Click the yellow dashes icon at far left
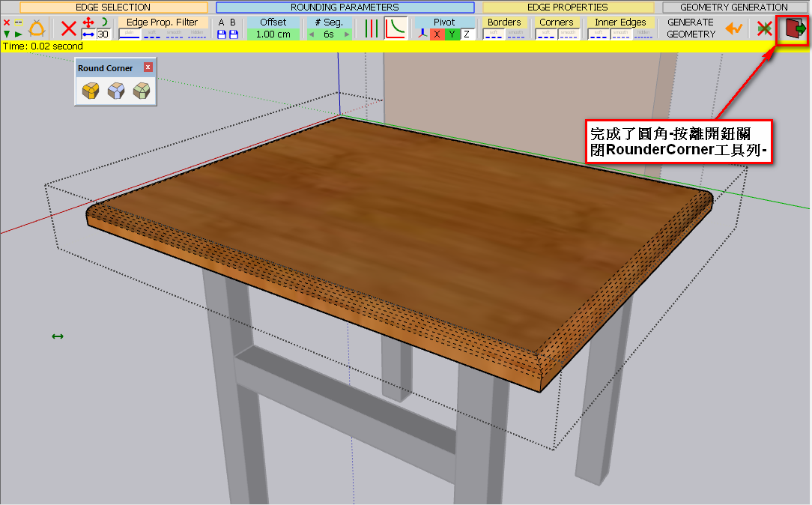The image size is (812, 505). tap(19, 22)
